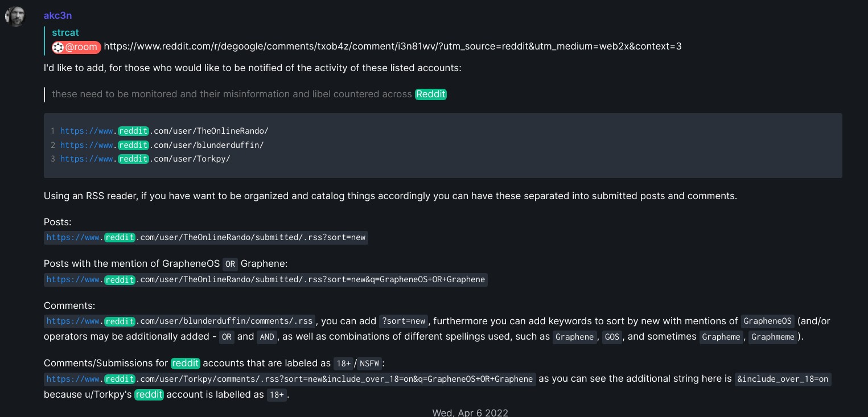Click the ?sort=new inline code
This screenshot has width=868, height=417.
point(404,321)
